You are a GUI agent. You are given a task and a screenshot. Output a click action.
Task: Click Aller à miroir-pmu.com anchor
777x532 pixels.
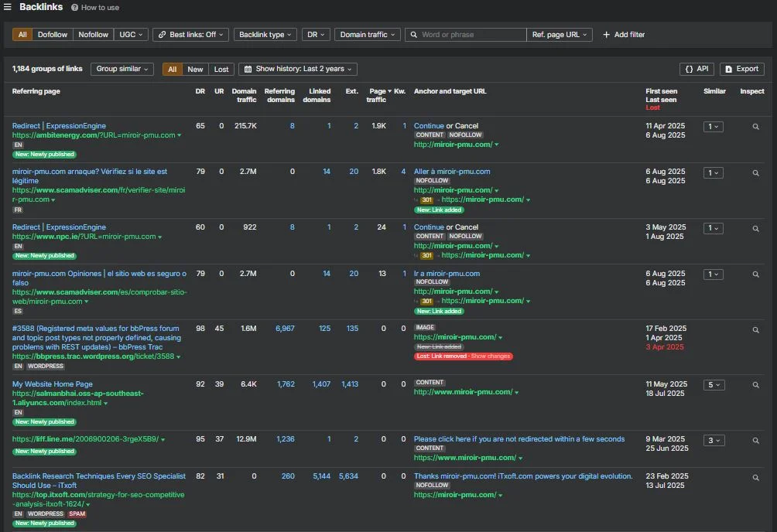coord(452,172)
